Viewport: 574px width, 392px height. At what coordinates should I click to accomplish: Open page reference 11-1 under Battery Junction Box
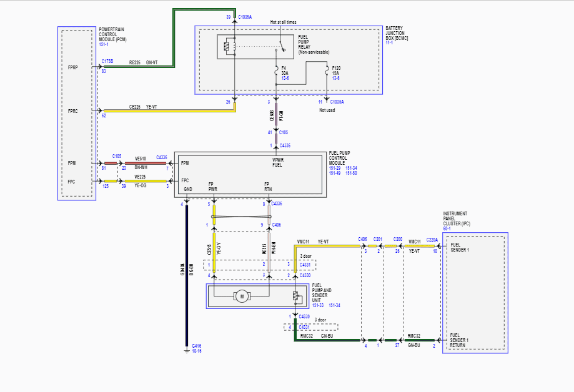[389, 43]
